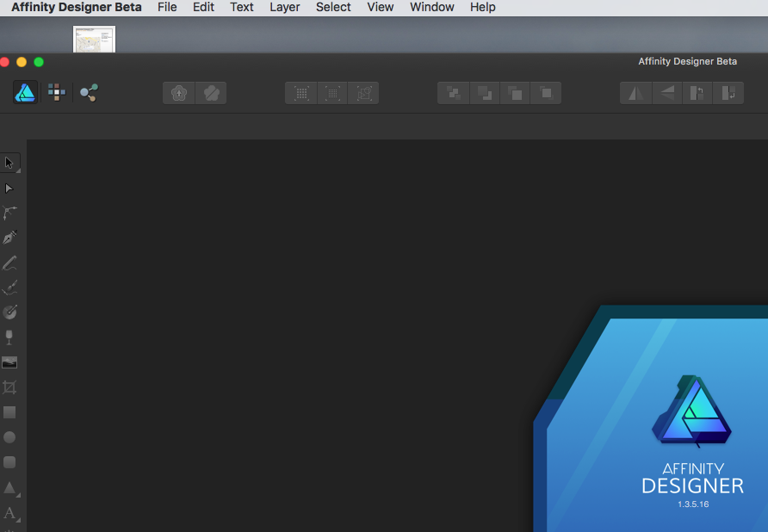Select the Vector Crop tool
The image size is (768, 532).
[x=9, y=387]
